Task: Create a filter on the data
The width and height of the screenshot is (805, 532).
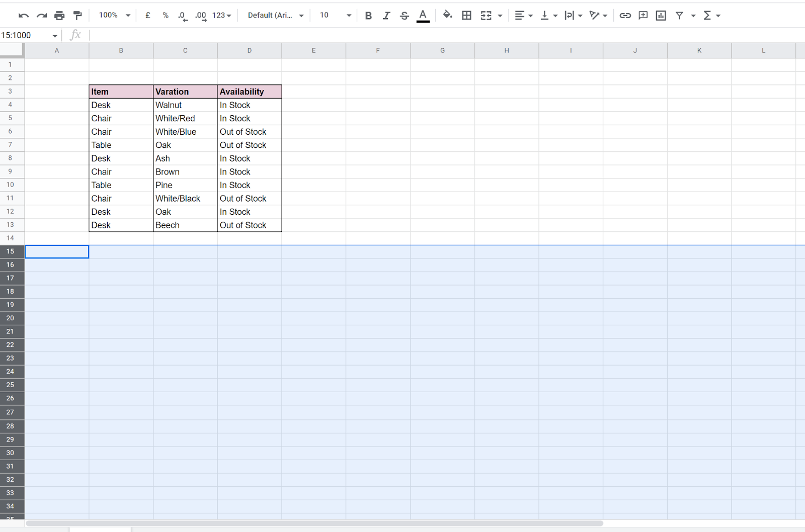Action: [680, 15]
